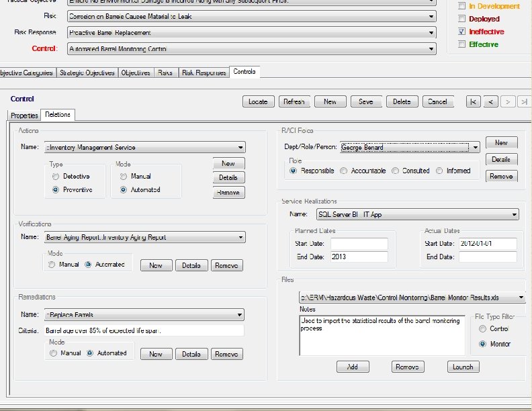Set Remediations mode to Automated
This screenshot has width=532, height=411.
click(89, 353)
